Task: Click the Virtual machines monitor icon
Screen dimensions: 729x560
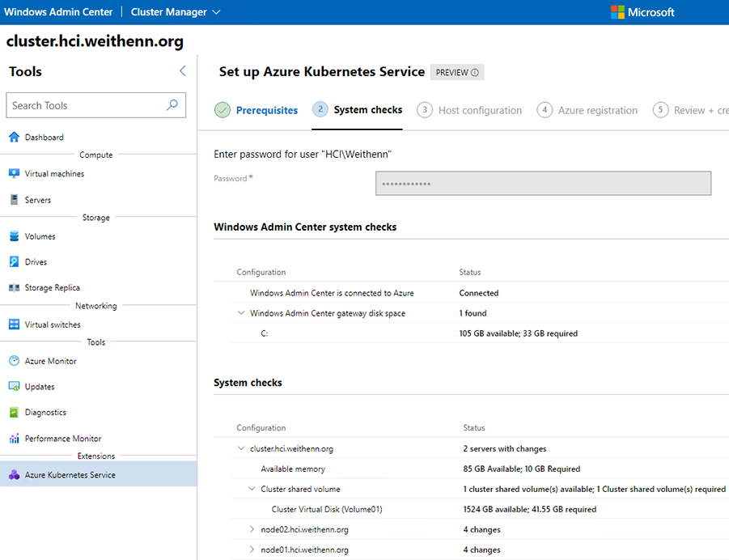Action: pyautogui.click(x=14, y=173)
